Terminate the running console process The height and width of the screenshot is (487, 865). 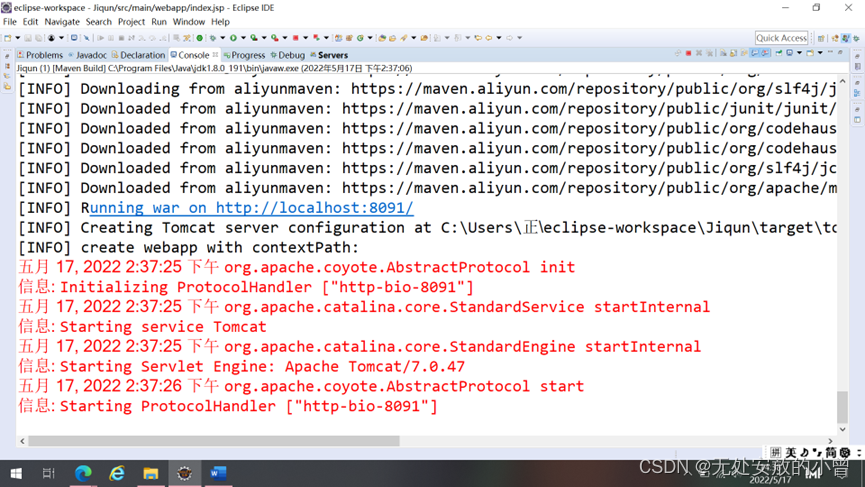click(688, 53)
